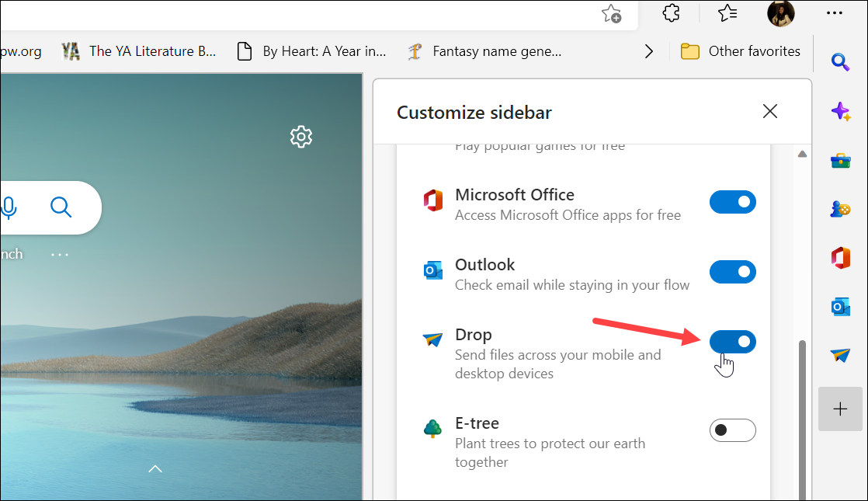Open Outlook from the sidebar
This screenshot has height=501, width=868.
(x=840, y=306)
